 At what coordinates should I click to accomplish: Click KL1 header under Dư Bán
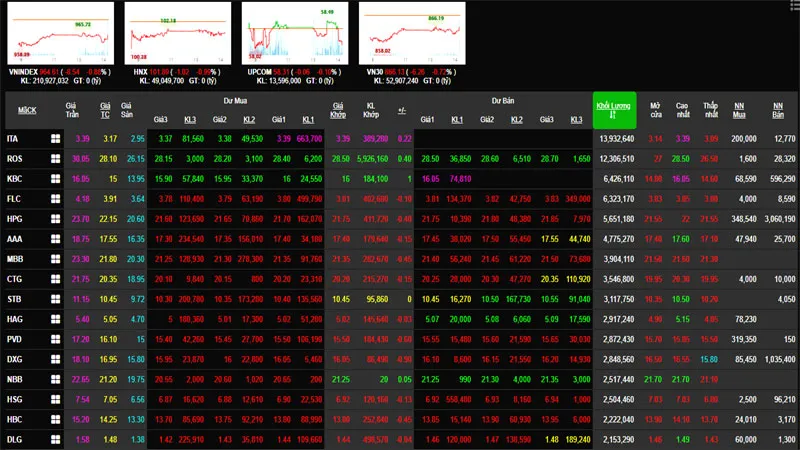[x=457, y=119]
